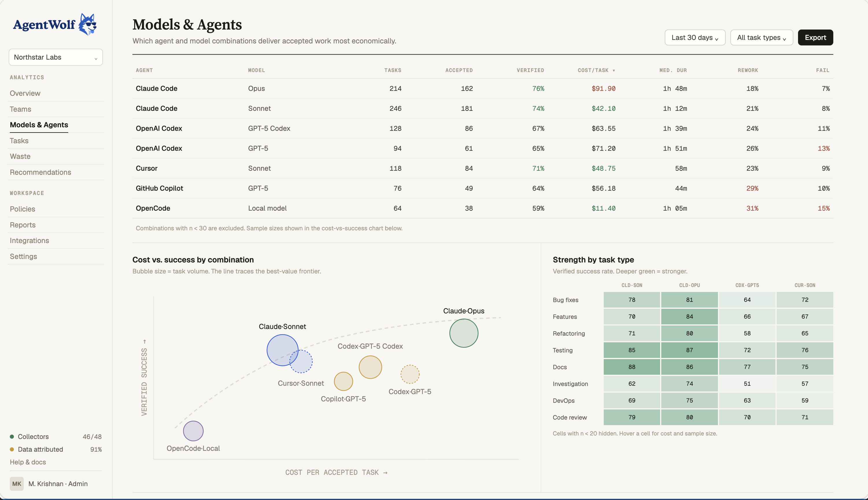
Task: Click the Codex·GPT-5 dashed bubble
Action: click(x=410, y=374)
